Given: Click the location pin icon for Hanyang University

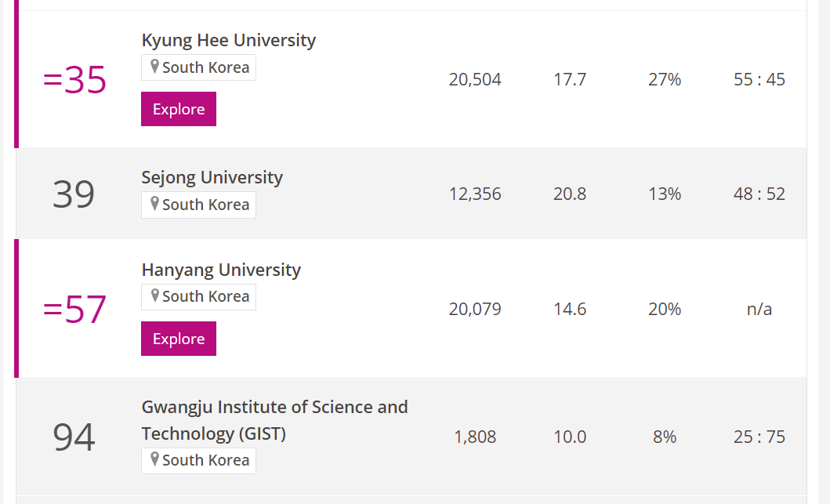Looking at the screenshot, I should 154,296.
